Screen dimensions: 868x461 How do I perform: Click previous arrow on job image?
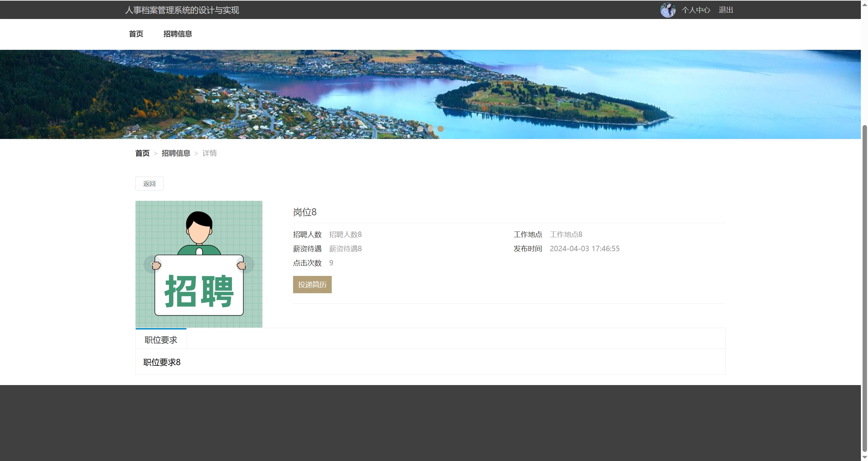[153, 264]
